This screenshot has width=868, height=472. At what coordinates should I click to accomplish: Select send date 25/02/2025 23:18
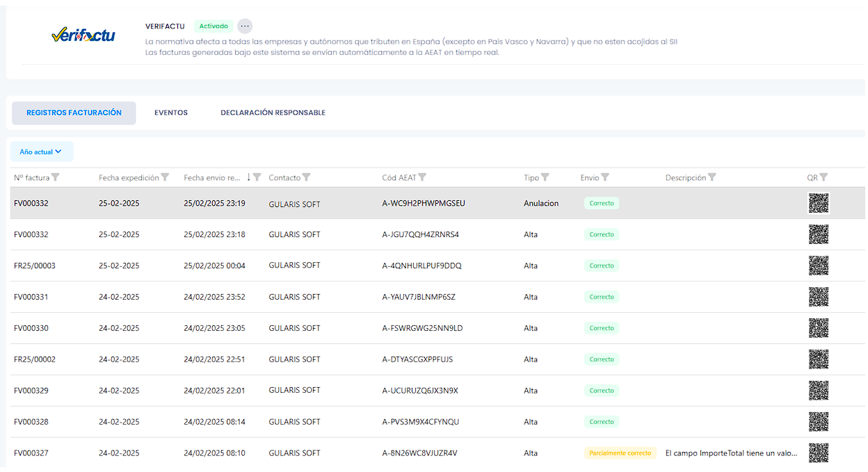[214, 235]
